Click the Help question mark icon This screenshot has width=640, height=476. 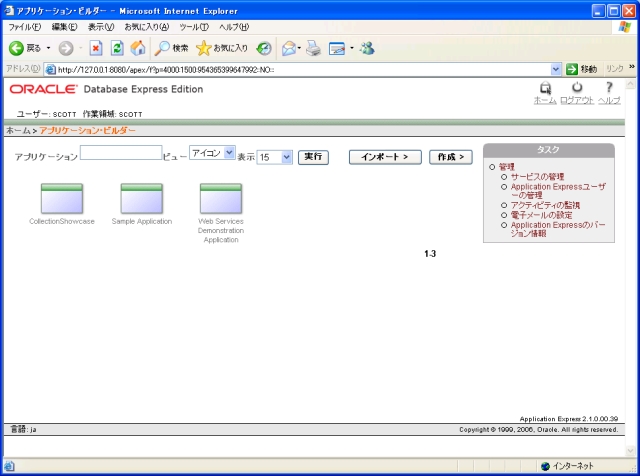coord(609,87)
